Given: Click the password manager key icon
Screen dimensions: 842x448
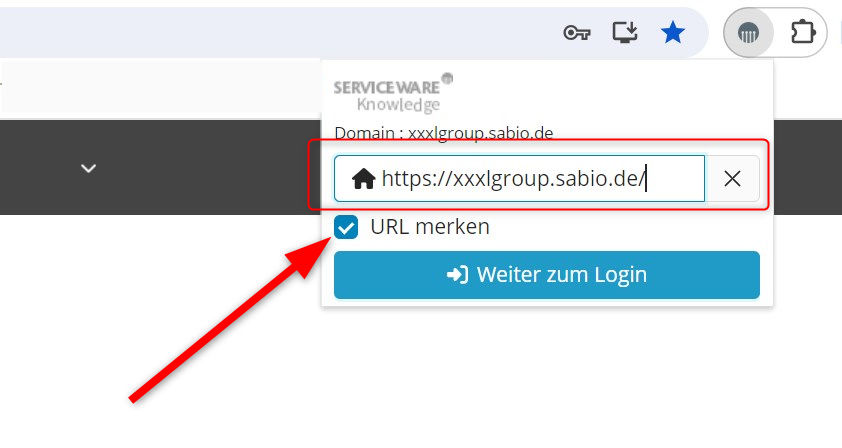Looking at the screenshot, I should 576,33.
